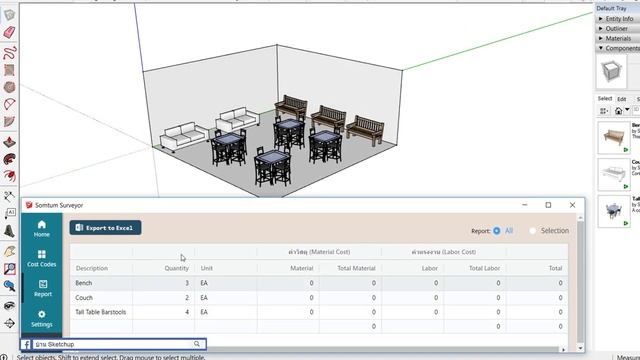Click the Total Material column header

(356, 268)
